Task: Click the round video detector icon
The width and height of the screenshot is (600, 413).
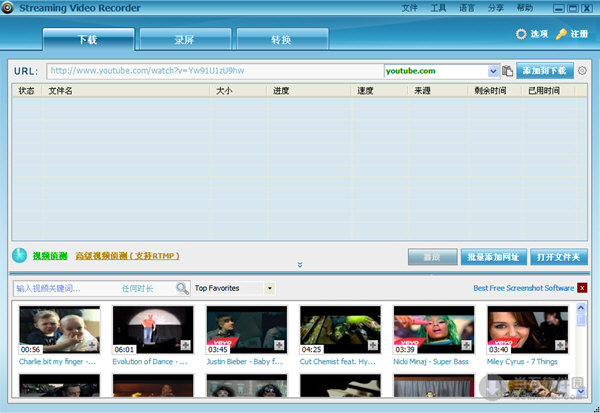Action: pyautogui.click(x=20, y=255)
